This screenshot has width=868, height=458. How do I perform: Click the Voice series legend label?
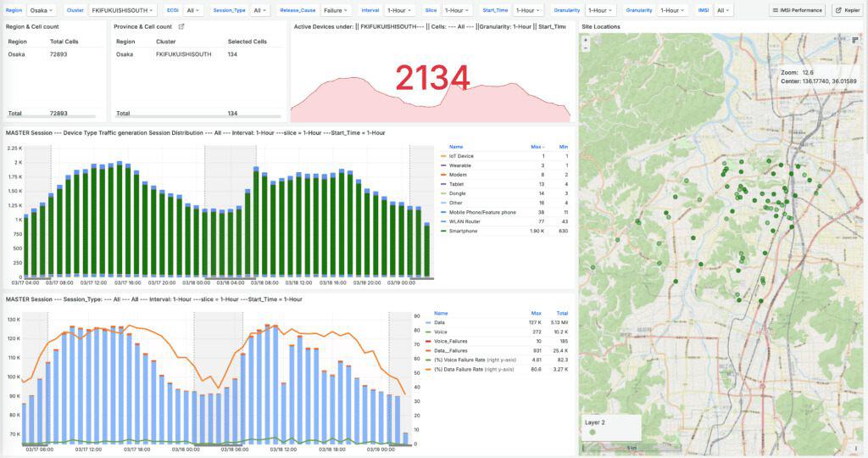[x=440, y=332]
